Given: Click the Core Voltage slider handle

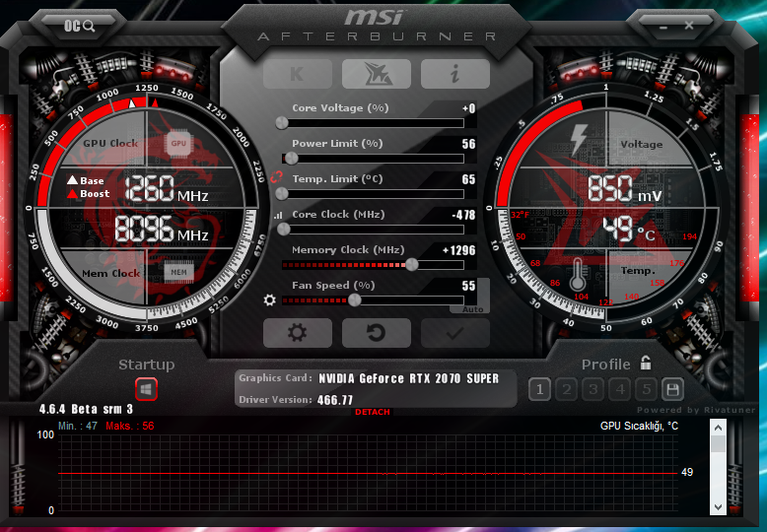Looking at the screenshot, I should click(x=282, y=123).
